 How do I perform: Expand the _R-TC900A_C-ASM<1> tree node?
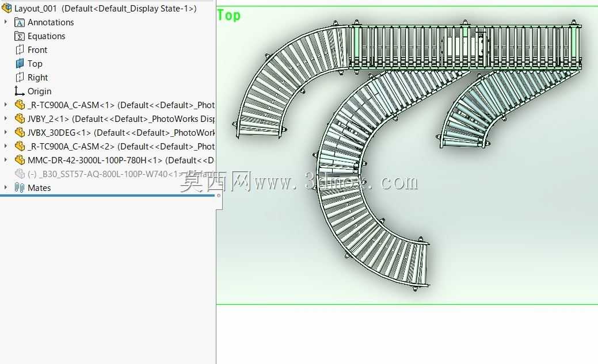click(x=5, y=105)
